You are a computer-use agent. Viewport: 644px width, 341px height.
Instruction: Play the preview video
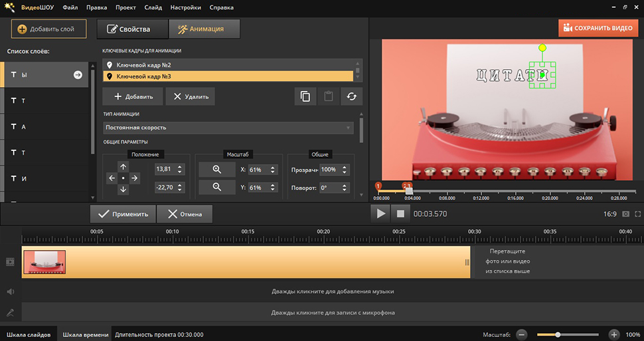[x=380, y=213]
